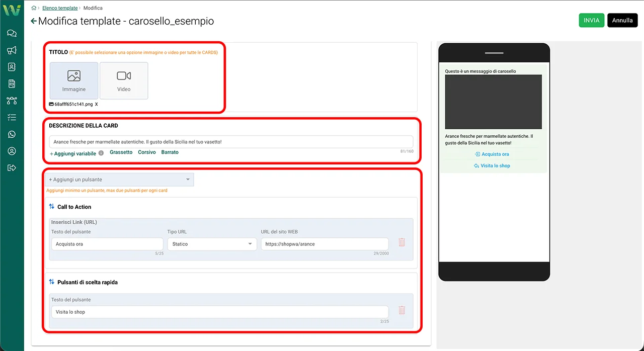The width and height of the screenshot is (644, 351).
Task: Delete the Call to Action button row
Action: [x=401, y=242]
